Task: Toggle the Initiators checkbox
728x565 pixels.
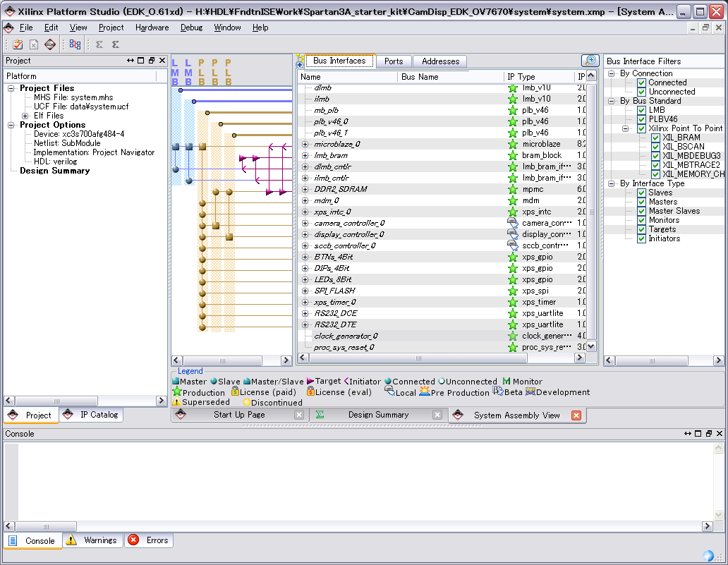Action: click(642, 238)
